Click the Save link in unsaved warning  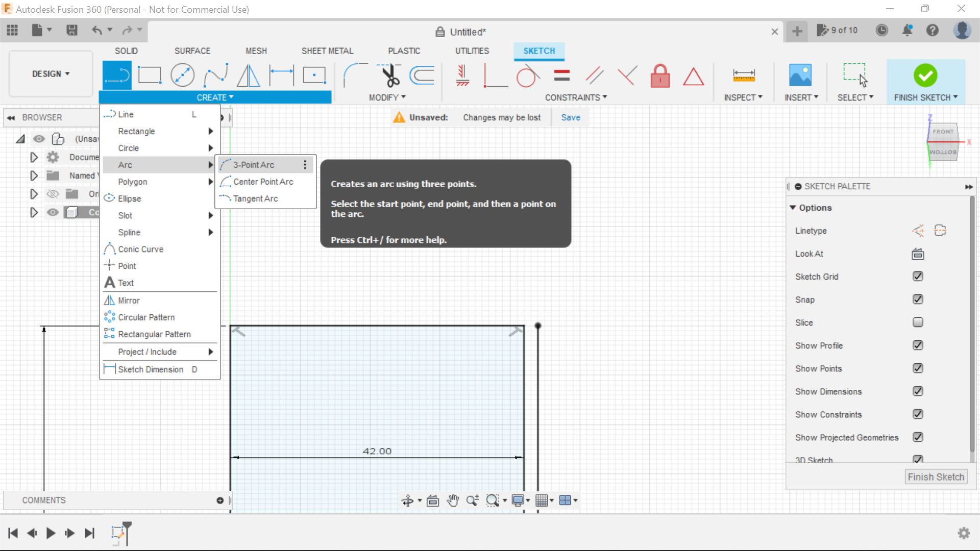[x=571, y=117]
